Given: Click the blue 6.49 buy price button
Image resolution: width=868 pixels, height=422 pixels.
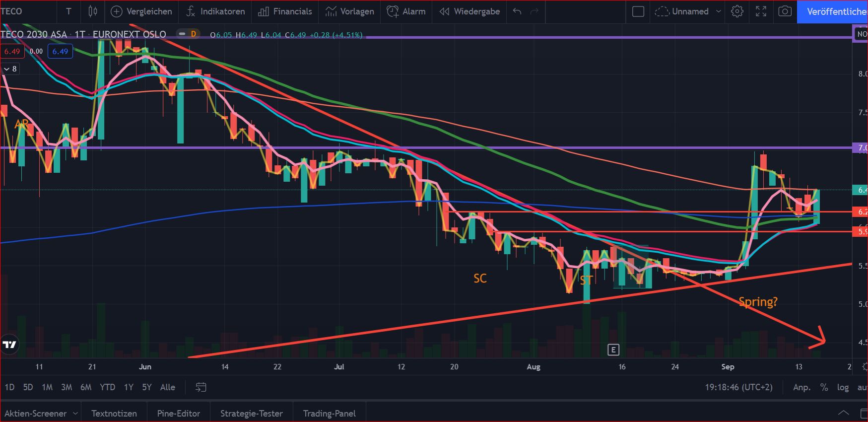Looking at the screenshot, I should 60,51.
